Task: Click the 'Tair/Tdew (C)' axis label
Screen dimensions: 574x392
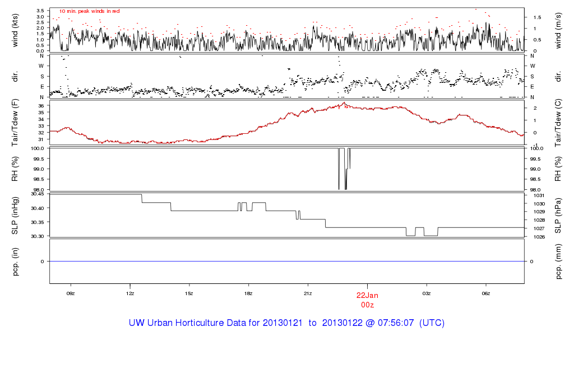Action: (558, 123)
